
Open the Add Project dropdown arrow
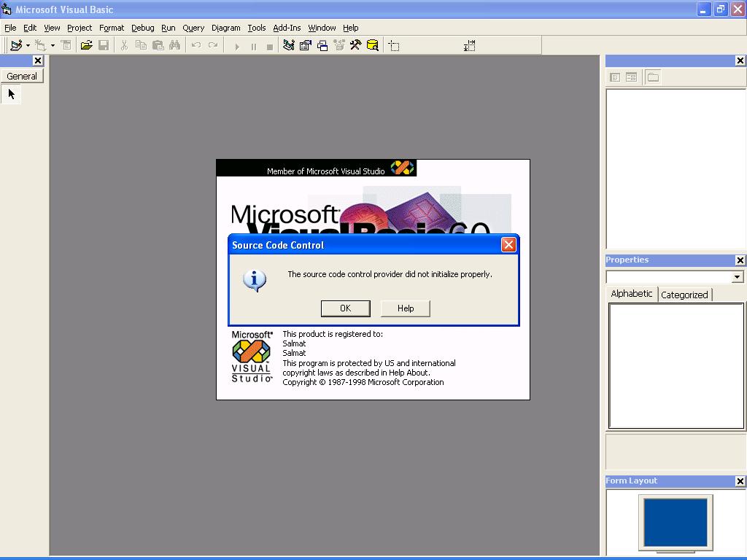[x=28, y=46]
